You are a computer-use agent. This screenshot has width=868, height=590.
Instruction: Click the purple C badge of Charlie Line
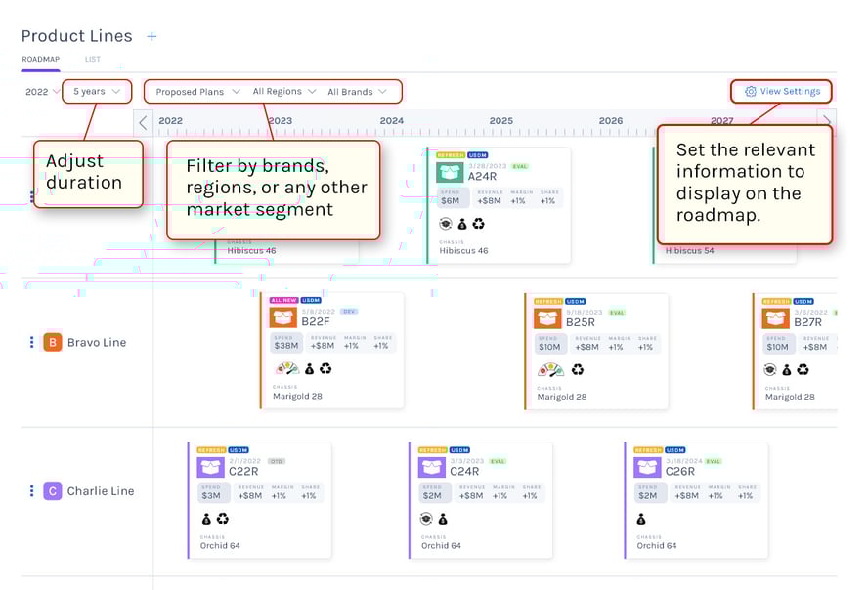pyautogui.click(x=53, y=491)
